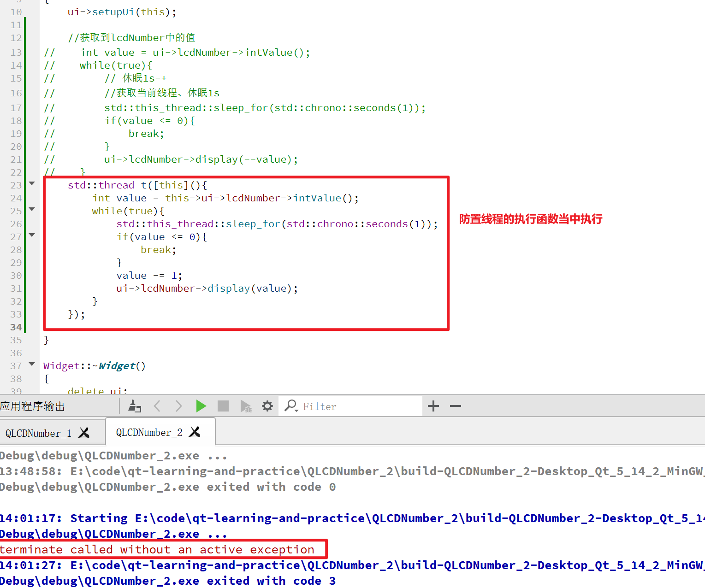
Task: Place cursor on 'value -= 1;' line
Action: (x=149, y=276)
